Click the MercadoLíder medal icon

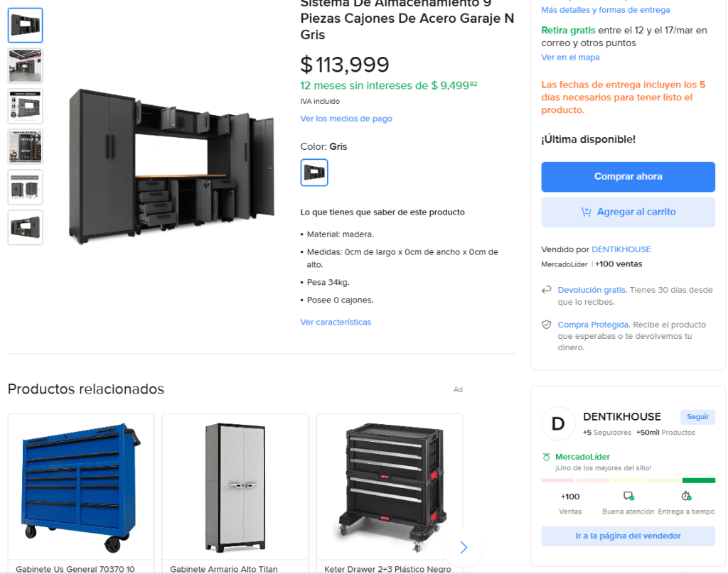click(x=547, y=457)
